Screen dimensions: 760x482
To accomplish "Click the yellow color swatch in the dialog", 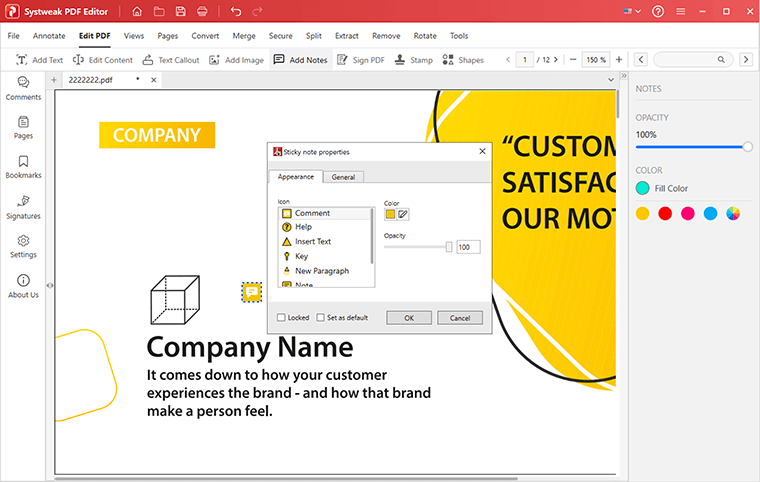I will 390,214.
